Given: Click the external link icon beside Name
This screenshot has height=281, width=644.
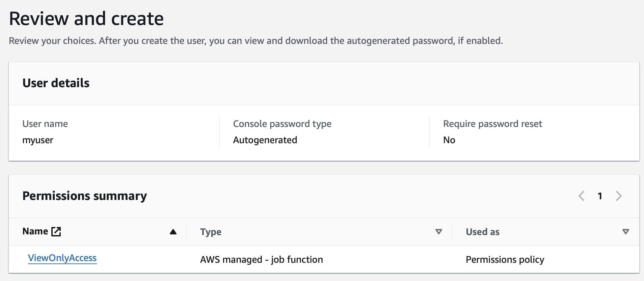Looking at the screenshot, I should point(56,232).
